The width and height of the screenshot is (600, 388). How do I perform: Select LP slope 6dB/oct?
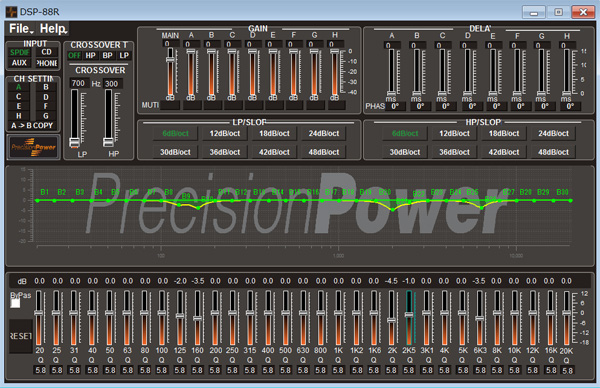[175, 134]
